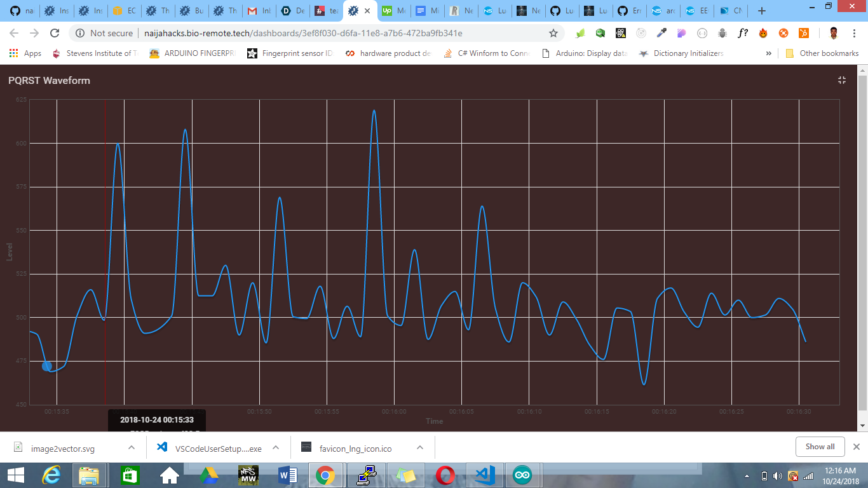This screenshot has width=868, height=488.
Task: Expand options for VSCodeUserSetup exe download
Action: pos(276,447)
